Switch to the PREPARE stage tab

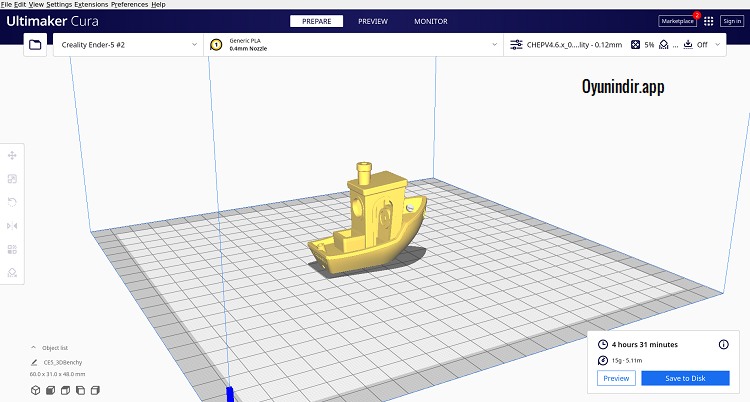click(317, 21)
